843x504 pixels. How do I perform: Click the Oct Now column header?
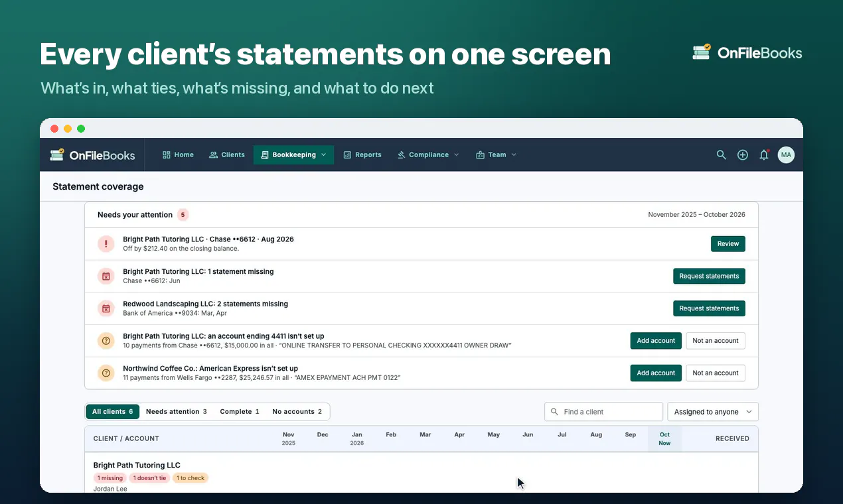(664, 438)
